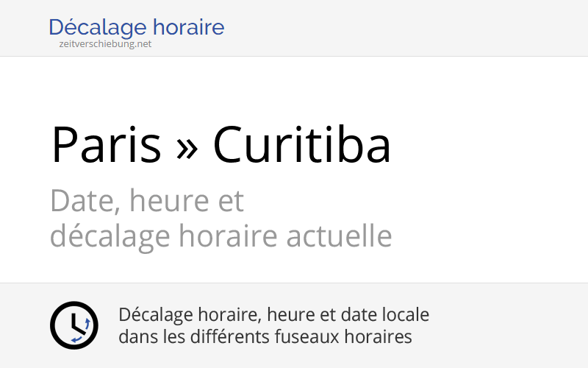Click the "Date, heure et" subtitle line

[147, 200]
